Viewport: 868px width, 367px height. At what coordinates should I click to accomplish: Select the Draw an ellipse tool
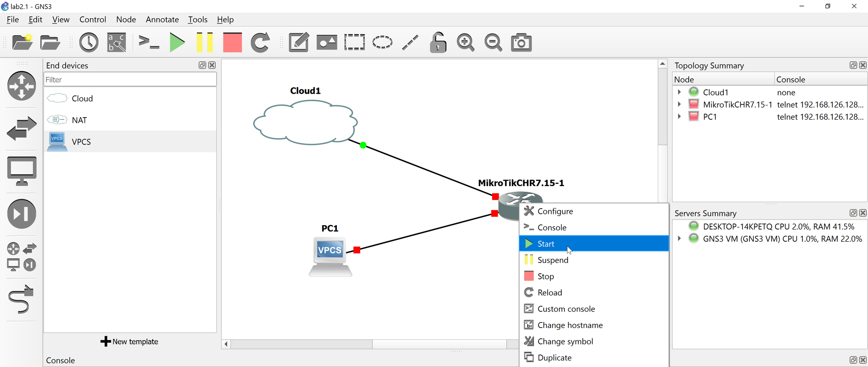pos(382,43)
